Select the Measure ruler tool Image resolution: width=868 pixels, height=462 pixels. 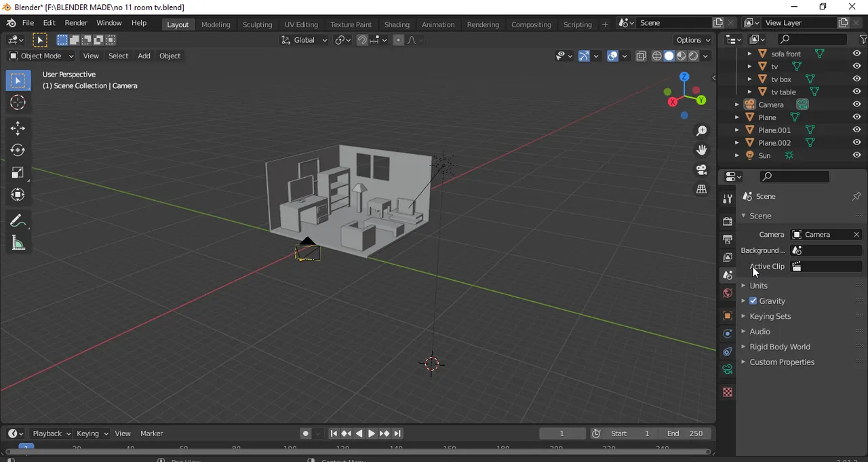click(x=18, y=244)
